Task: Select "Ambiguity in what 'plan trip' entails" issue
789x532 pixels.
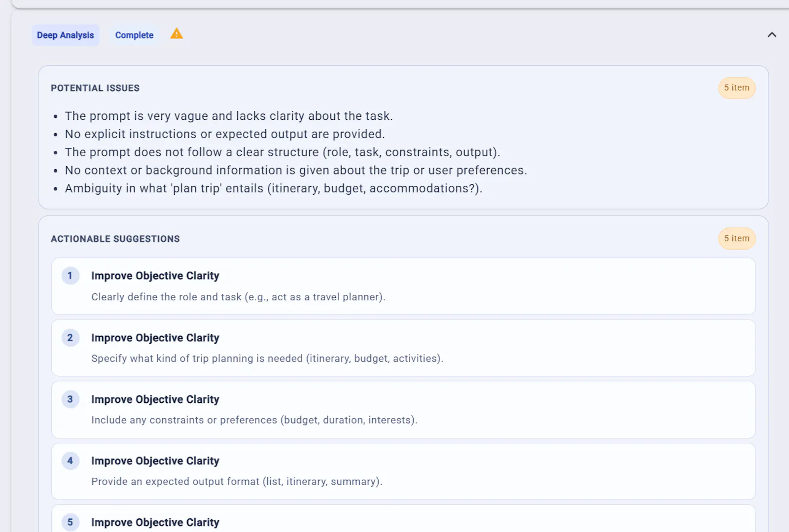Action: 274,188
